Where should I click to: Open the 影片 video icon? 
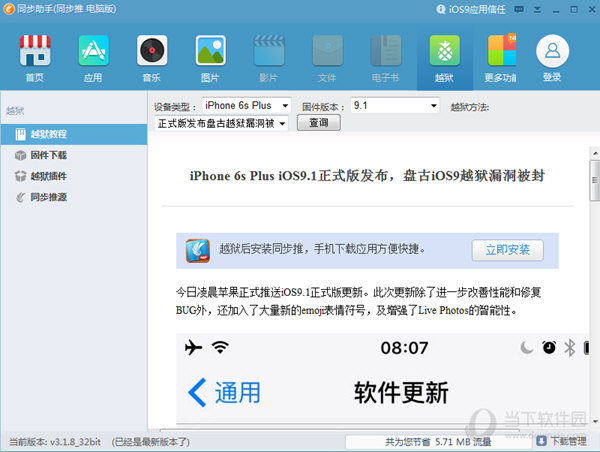(x=269, y=51)
